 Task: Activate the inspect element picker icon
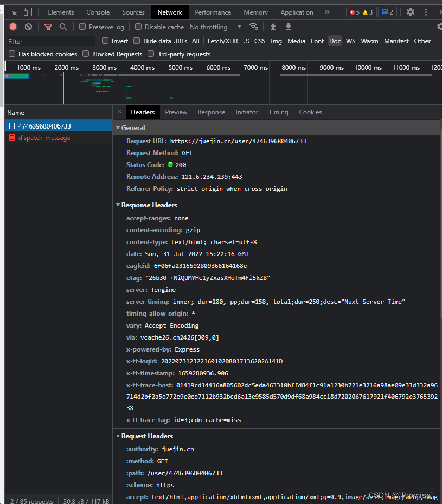coord(13,12)
